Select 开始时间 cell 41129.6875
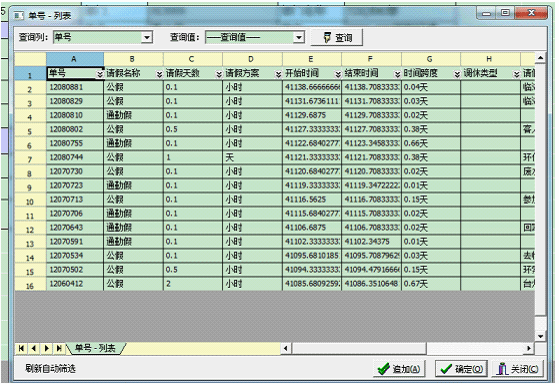The image size is (559, 384). point(312,115)
